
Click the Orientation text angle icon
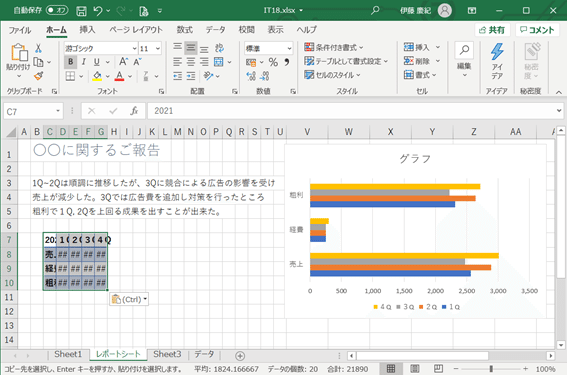click(208, 76)
